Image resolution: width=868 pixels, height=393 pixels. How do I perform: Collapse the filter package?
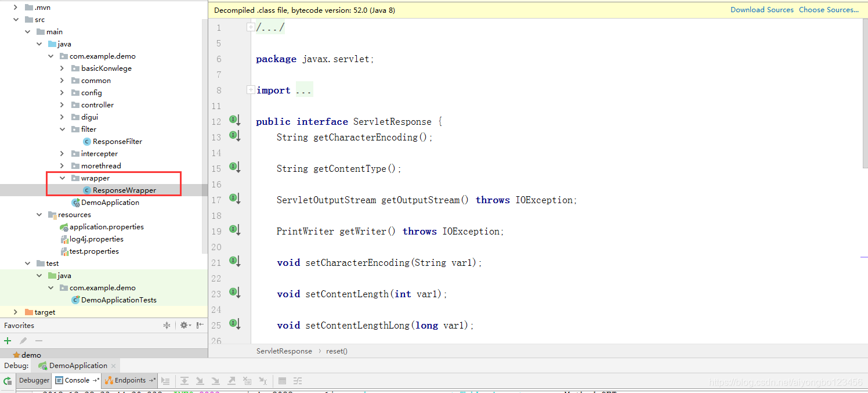coord(62,129)
